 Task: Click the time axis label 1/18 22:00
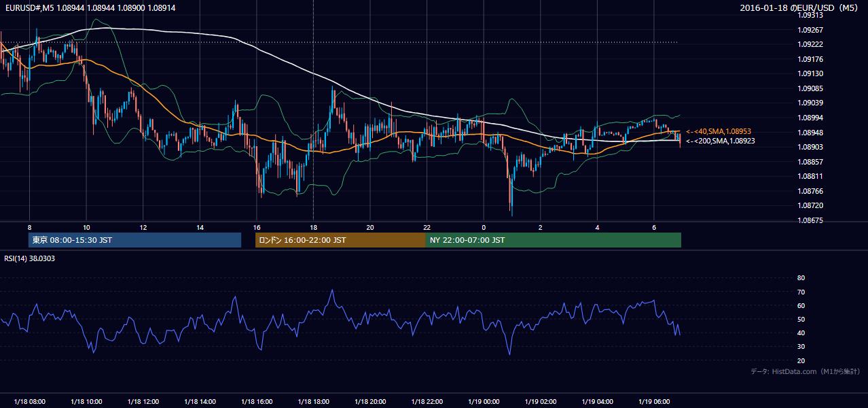coord(427,402)
